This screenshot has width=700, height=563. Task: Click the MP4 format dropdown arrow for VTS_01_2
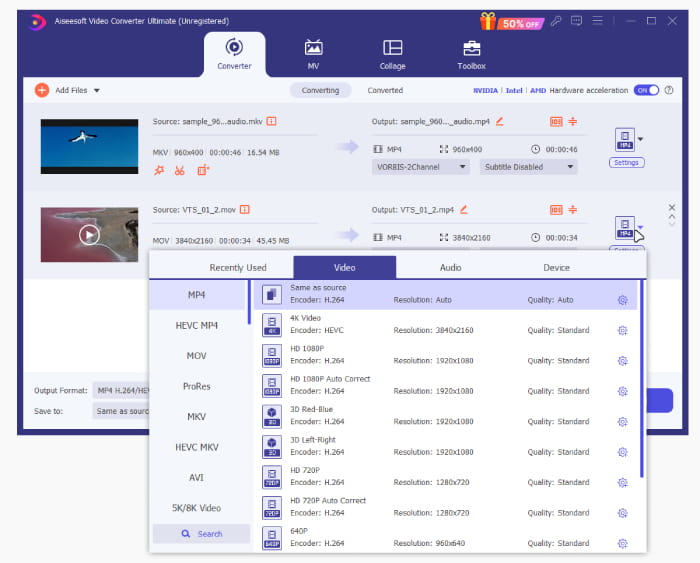[x=641, y=227]
